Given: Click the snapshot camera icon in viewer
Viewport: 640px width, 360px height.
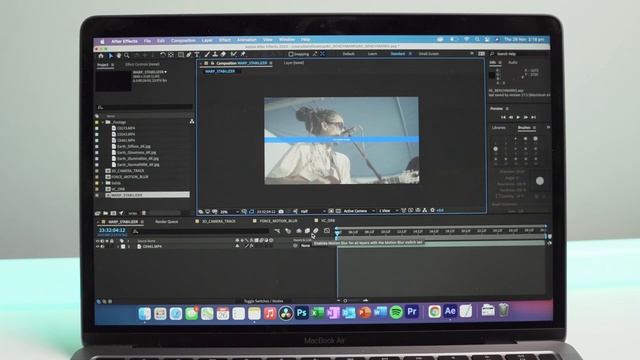Looking at the screenshot, I should 281,211.
